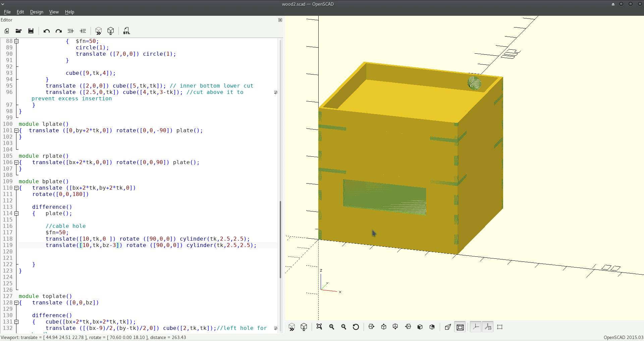Save the file with the floppy icon

(31, 31)
